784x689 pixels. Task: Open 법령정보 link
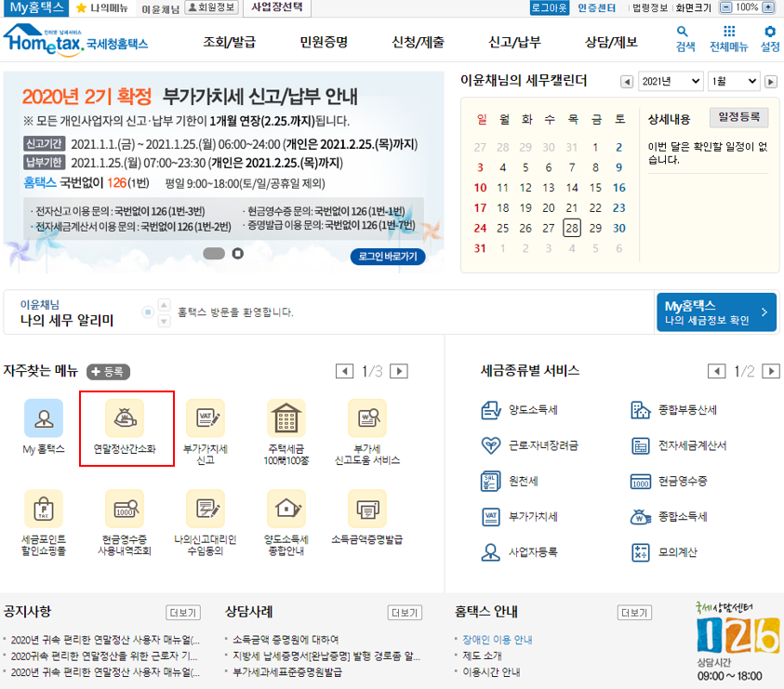point(649,8)
